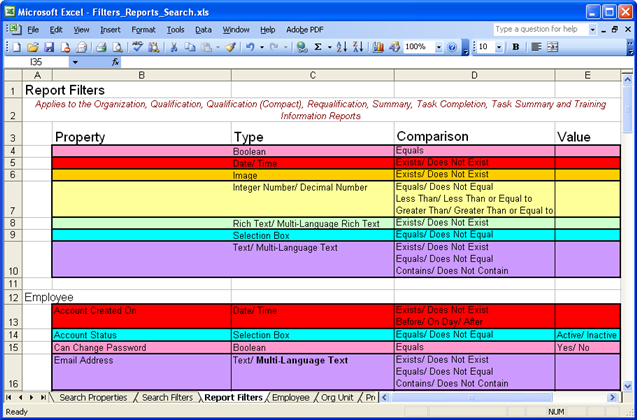Open the AutoSum functions dropdown arrow
Screen dimensions: 637x420
329,47
